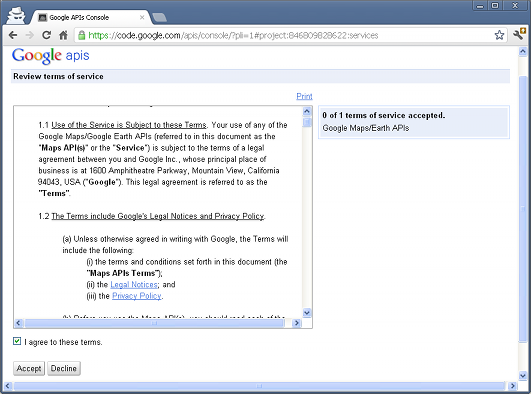The width and height of the screenshot is (531, 394).
Task: Click the address bar URL
Action: pyautogui.click(x=233, y=35)
